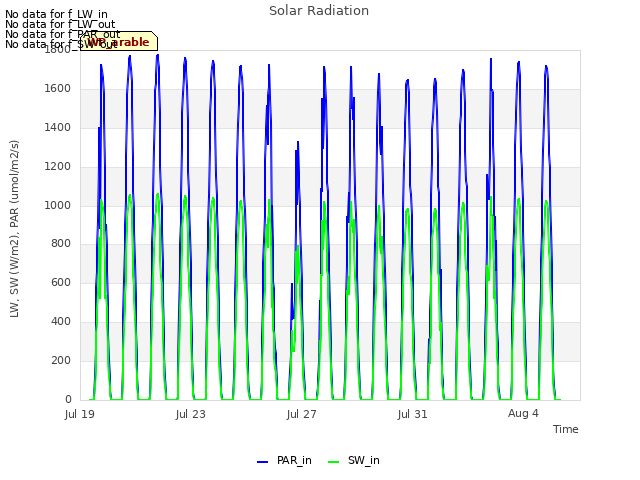Viewport: 640px width, 480px height.
Task: Toggle PAR_in series in legend
Action: coord(284,460)
